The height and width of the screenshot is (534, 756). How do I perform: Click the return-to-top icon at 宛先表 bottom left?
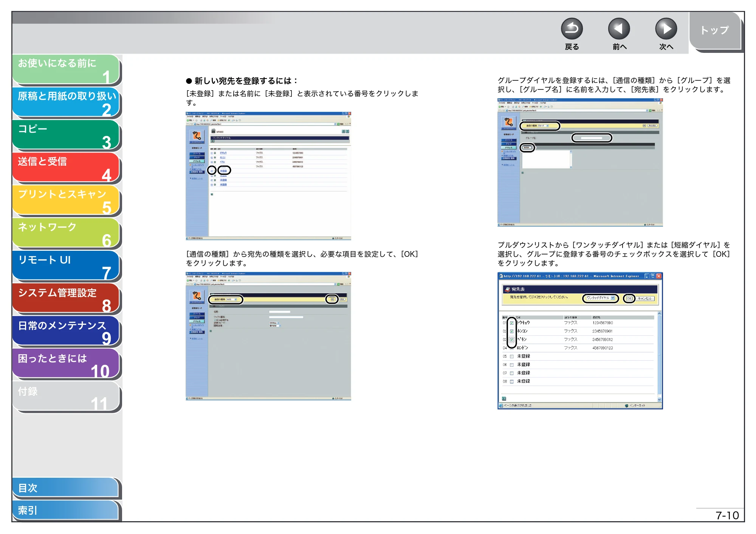tap(504, 398)
